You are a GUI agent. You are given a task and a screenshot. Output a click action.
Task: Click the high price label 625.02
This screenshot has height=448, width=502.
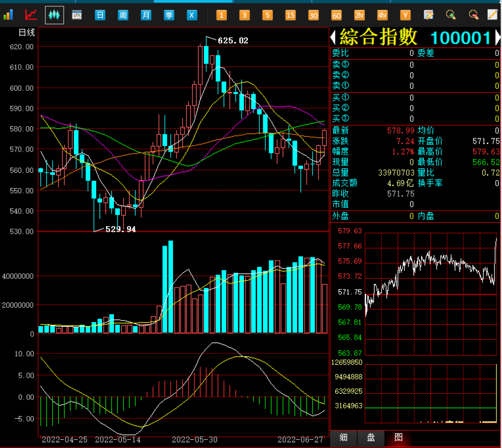click(x=233, y=40)
